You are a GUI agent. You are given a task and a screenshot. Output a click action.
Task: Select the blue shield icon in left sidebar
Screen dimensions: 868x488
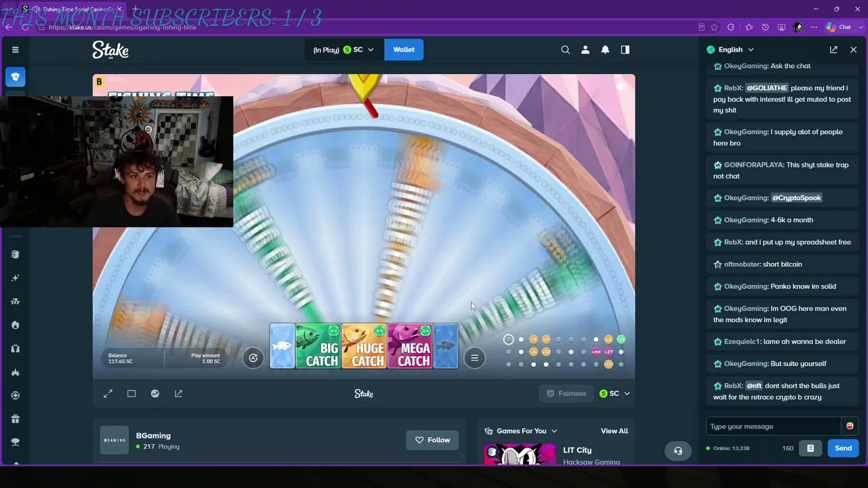pos(16,77)
